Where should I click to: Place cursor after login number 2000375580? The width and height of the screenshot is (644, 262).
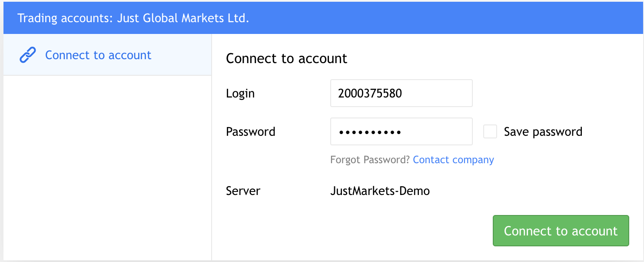(x=403, y=93)
